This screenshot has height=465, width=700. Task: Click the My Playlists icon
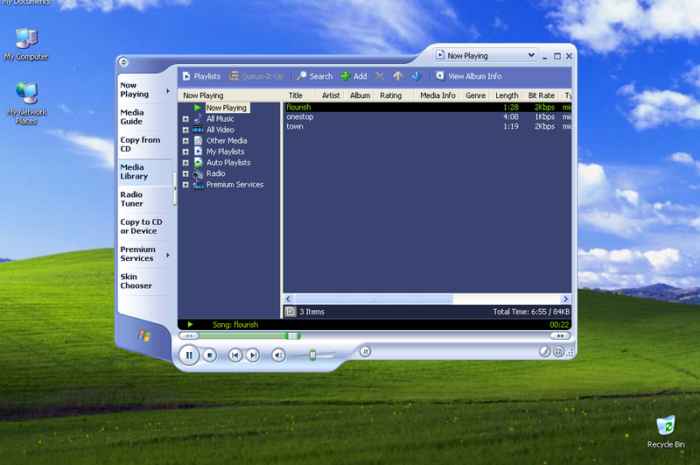click(x=198, y=151)
